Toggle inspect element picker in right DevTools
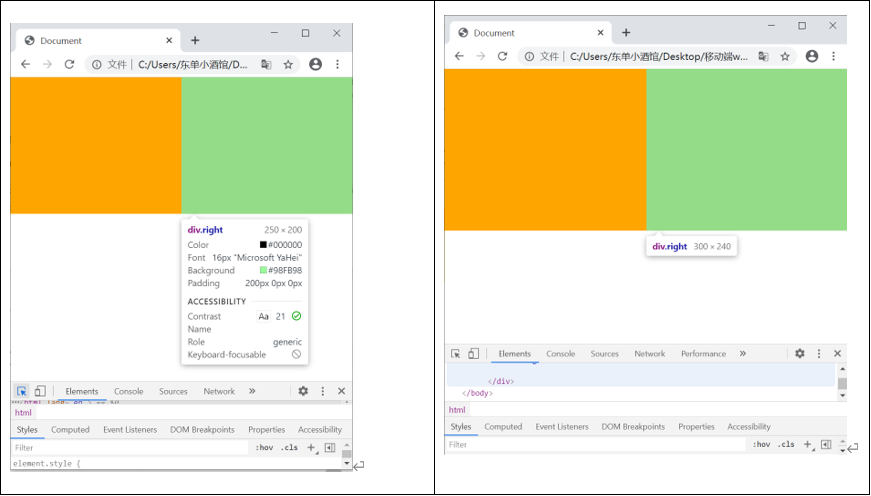 (455, 354)
